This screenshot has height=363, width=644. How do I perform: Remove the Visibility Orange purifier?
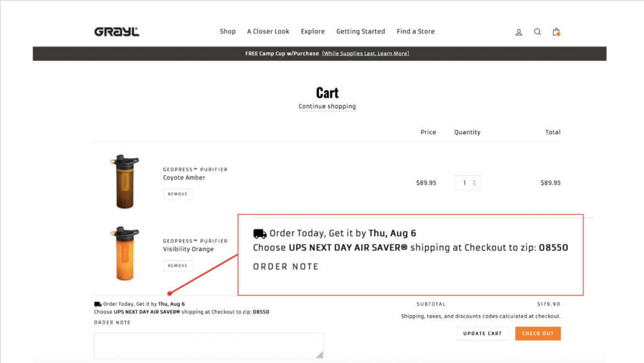(x=177, y=265)
